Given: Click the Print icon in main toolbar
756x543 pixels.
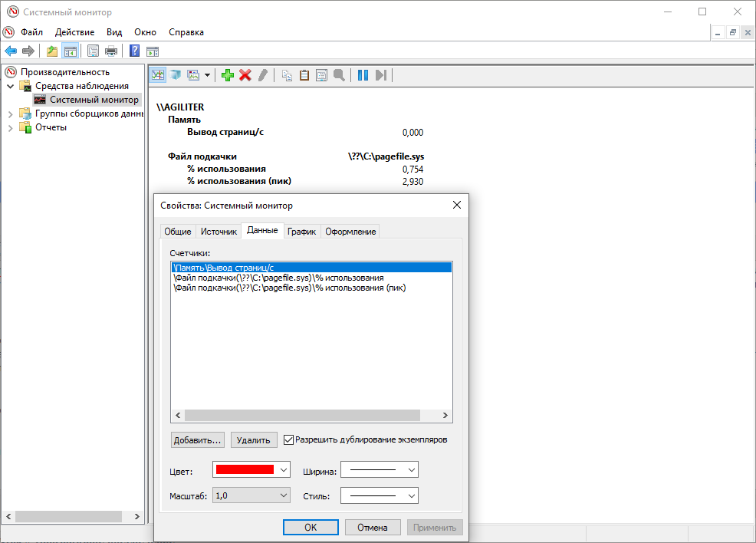Looking at the screenshot, I should [x=111, y=51].
